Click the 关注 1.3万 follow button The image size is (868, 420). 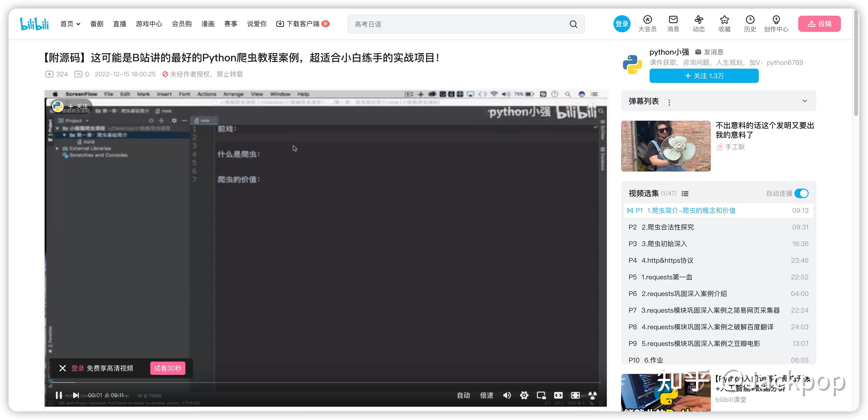(704, 76)
